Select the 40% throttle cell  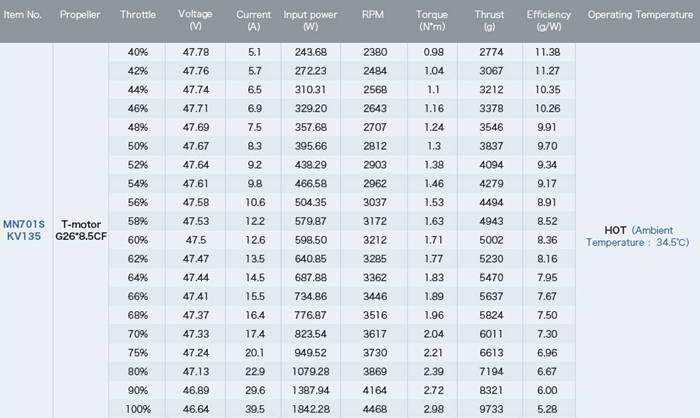(x=138, y=51)
